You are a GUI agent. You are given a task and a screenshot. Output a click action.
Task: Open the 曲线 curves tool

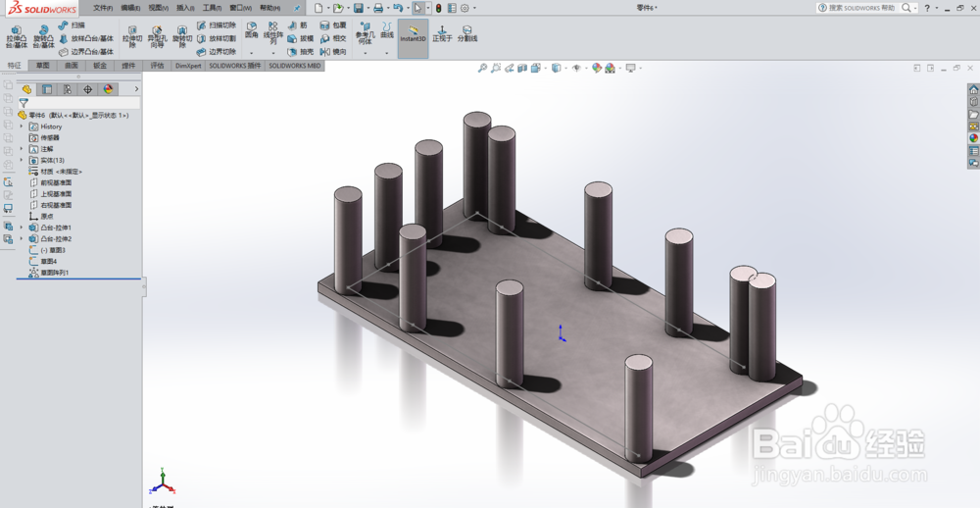(387, 30)
